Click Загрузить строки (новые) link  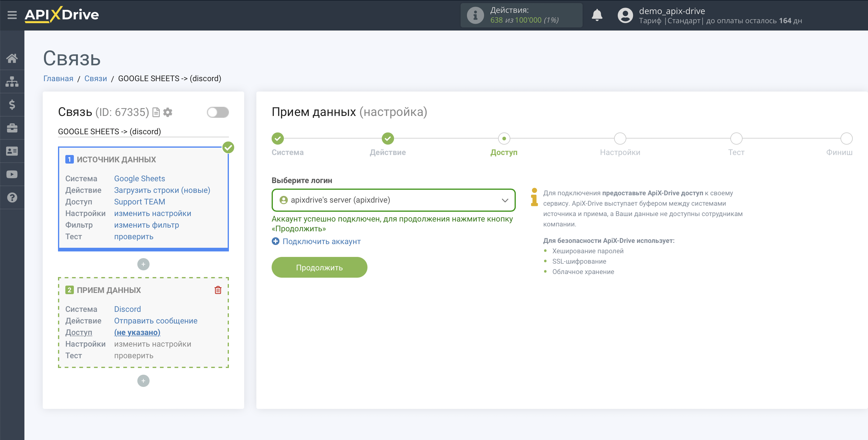pyautogui.click(x=162, y=190)
